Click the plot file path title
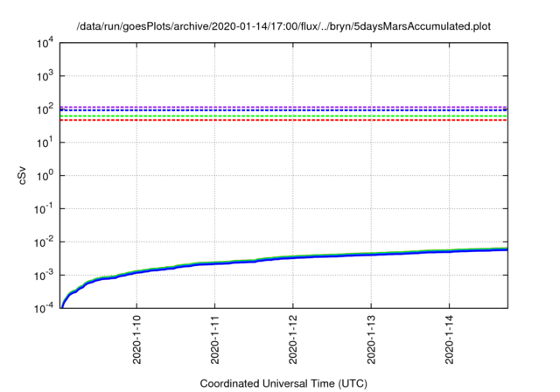This screenshot has width=560, height=392. point(283,26)
